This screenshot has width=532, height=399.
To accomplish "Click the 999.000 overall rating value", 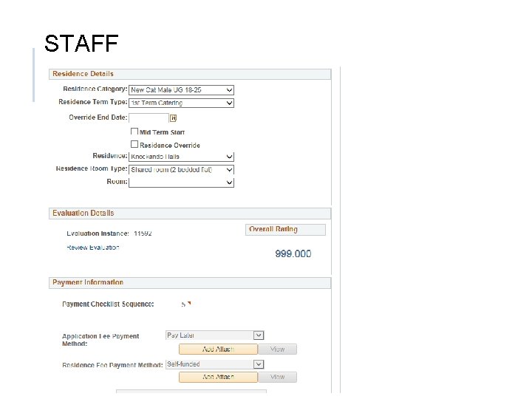I will coord(293,253).
